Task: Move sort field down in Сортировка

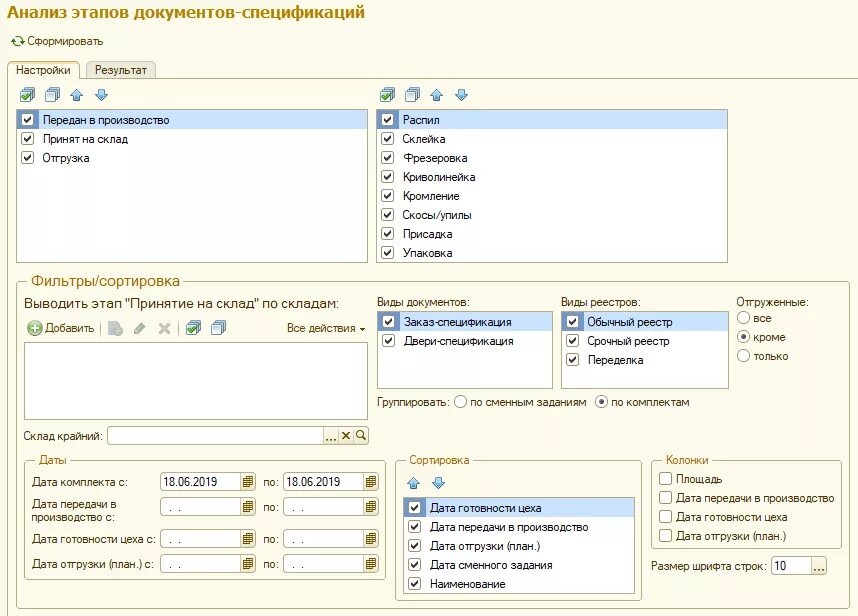Action: (438, 483)
